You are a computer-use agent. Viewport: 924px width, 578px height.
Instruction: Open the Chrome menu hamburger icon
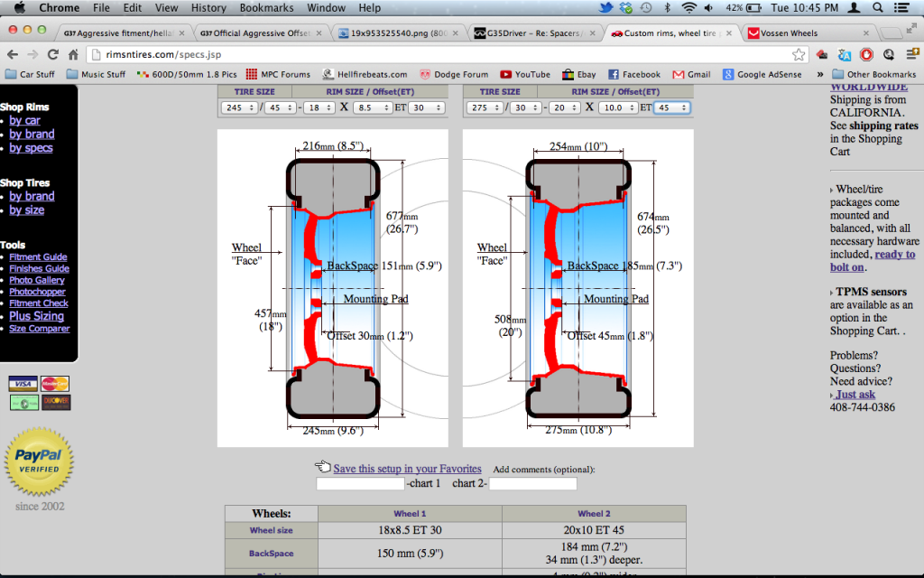point(912,55)
